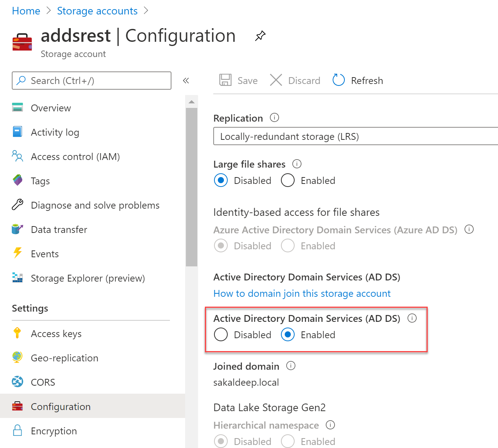Click the sidebar scrollbar thumb

[x=192, y=187]
